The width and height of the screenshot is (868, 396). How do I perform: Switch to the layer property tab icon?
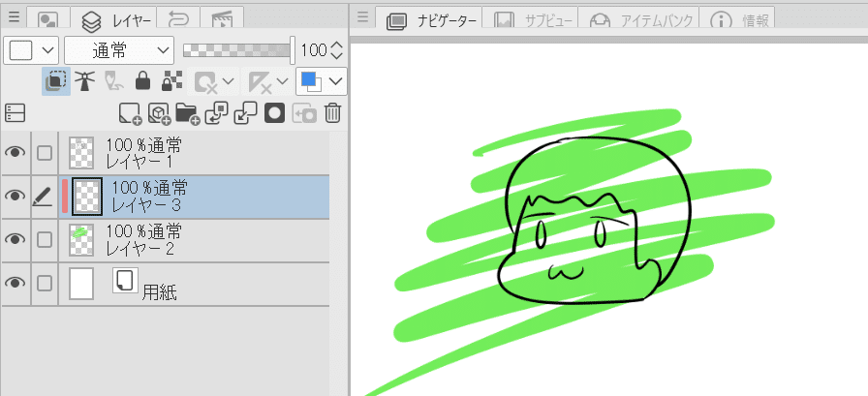pyautogui.click(x=47, y=20)
